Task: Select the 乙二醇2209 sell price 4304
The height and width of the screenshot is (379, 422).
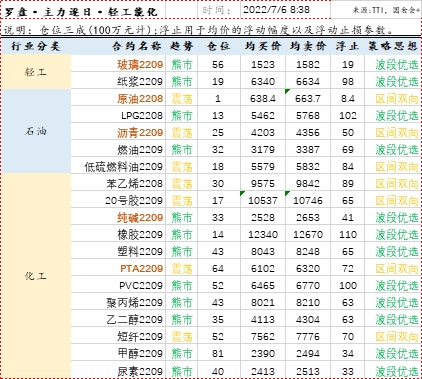Action: [308, 319]
